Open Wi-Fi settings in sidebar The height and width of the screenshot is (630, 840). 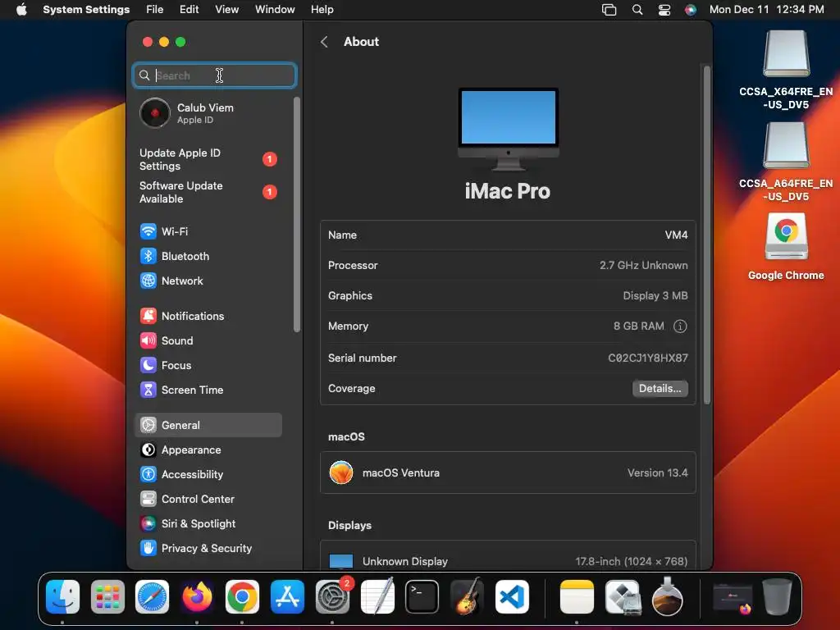[x=208, y=231]
